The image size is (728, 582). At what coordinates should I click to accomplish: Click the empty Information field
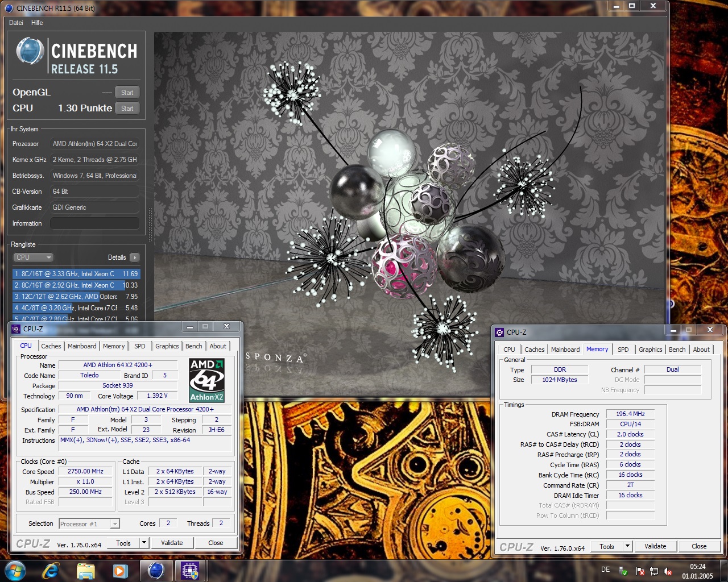click(x=94, y=223)
